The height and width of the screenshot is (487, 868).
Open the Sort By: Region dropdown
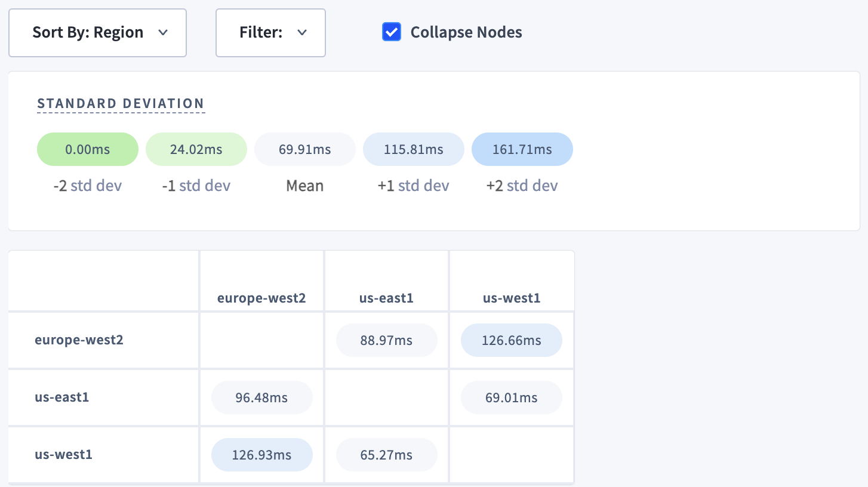coord(97,33)
